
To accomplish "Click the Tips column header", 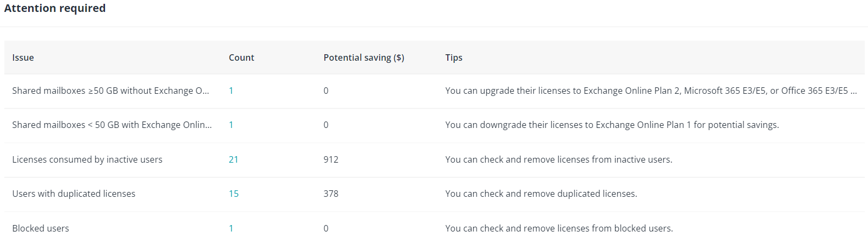I will [454, 57].
